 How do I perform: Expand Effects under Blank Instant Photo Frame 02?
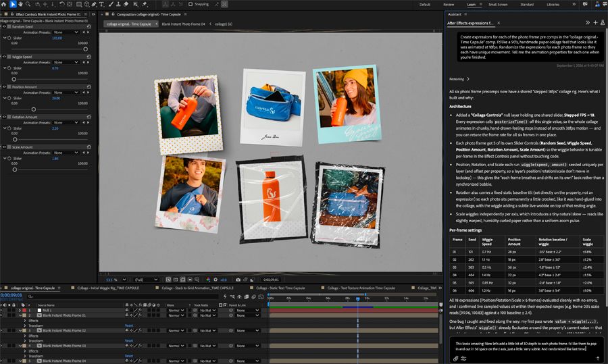tap(25, 336)
